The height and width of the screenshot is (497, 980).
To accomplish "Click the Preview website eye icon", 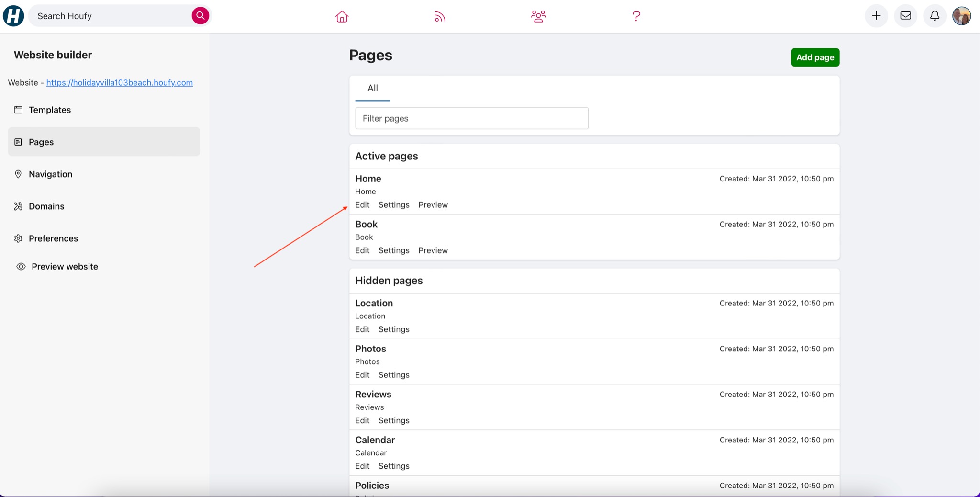I will click(x=21, y=266).
